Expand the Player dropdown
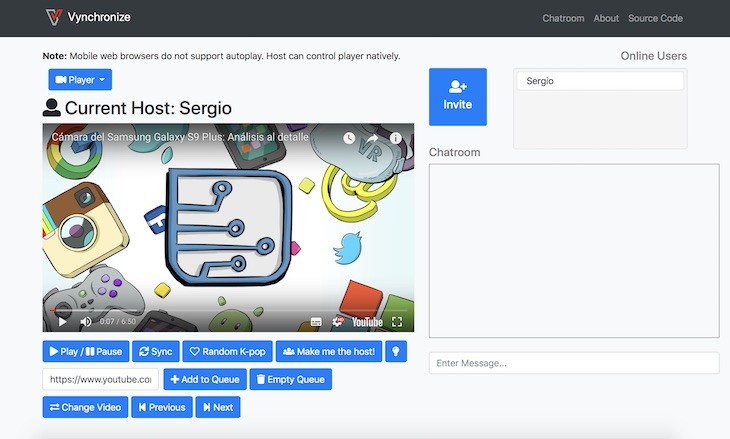730x439 pixels. point(80,80)
